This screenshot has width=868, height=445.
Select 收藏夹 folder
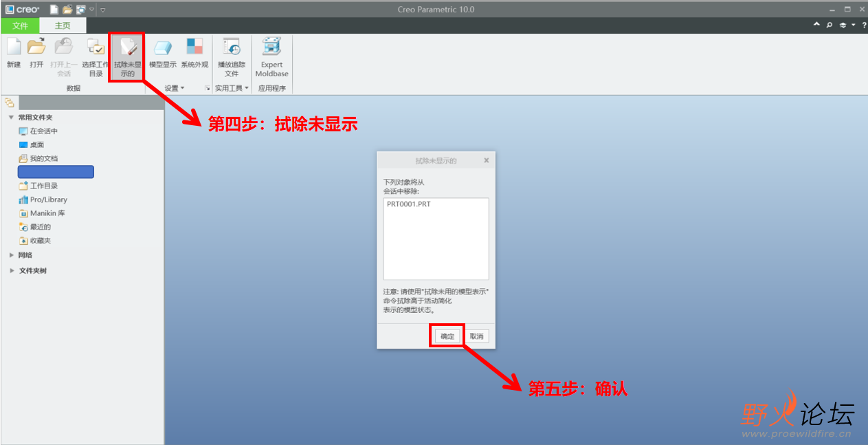[x=35, y=241]
